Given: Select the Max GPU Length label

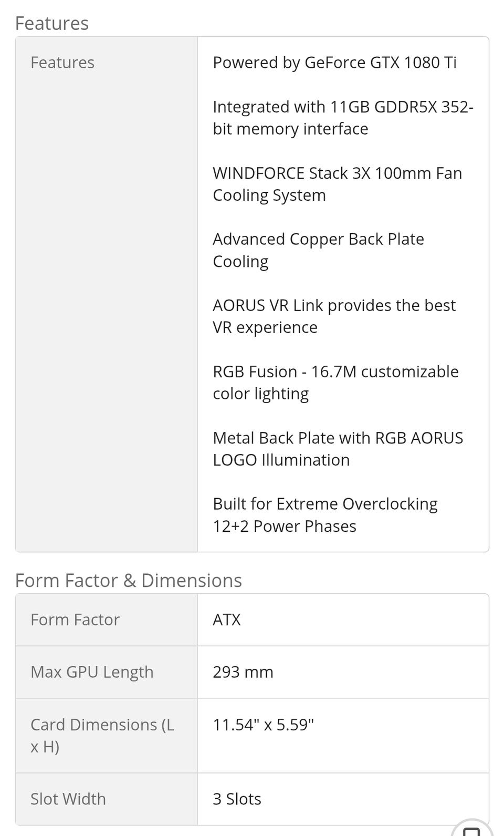Looking at the screenshot, I should tap(92, 672).
